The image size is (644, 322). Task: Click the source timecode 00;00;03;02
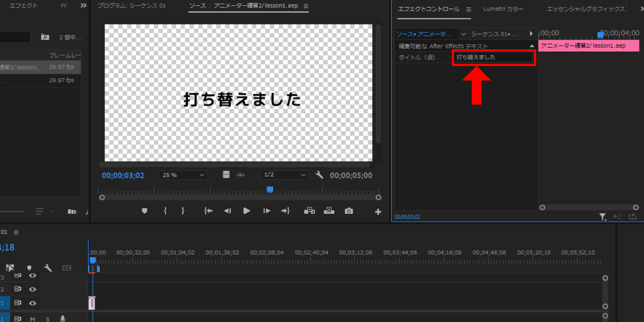(123, 175)
